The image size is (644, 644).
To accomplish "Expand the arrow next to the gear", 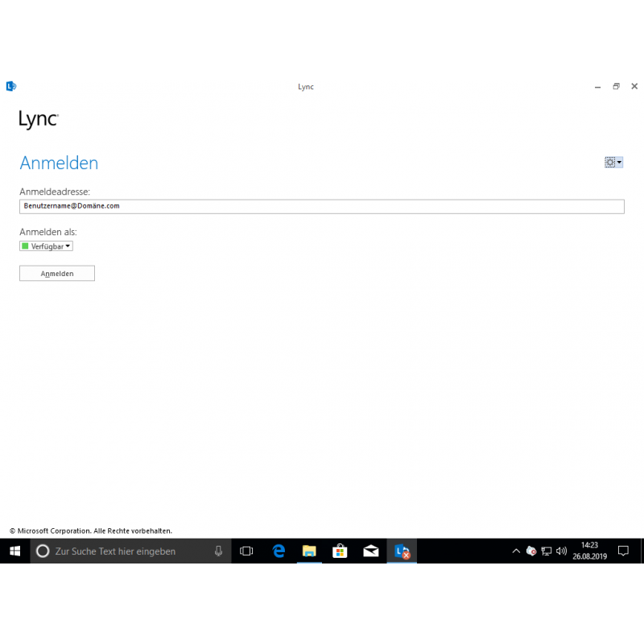I will (x=619, y=163).
